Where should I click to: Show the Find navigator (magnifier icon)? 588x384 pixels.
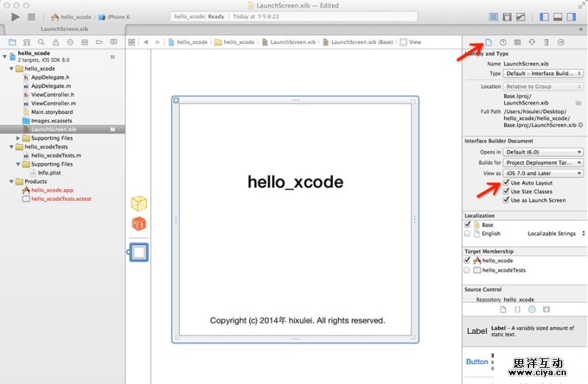pyautogui.click(x=40, y=43)
